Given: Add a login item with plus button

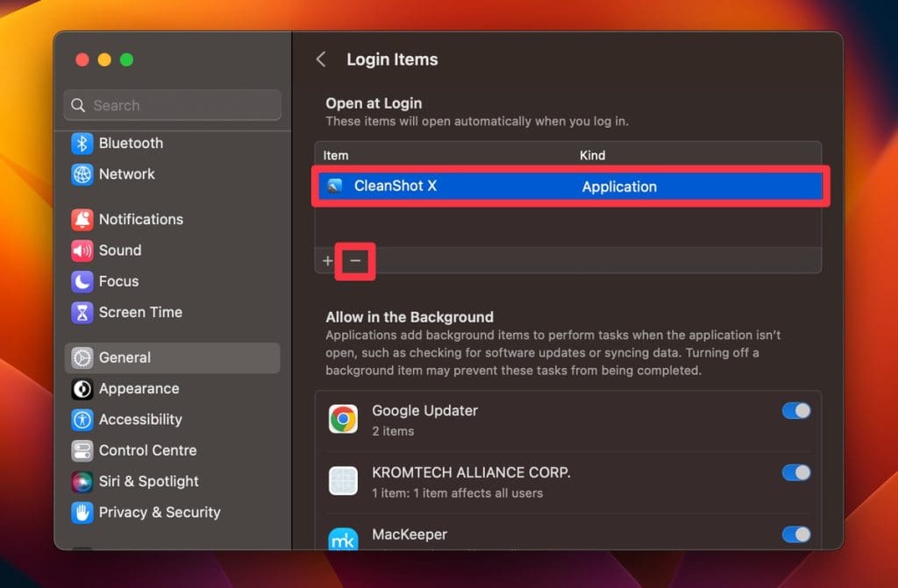Looking at the screenshot, I should 328,261.
